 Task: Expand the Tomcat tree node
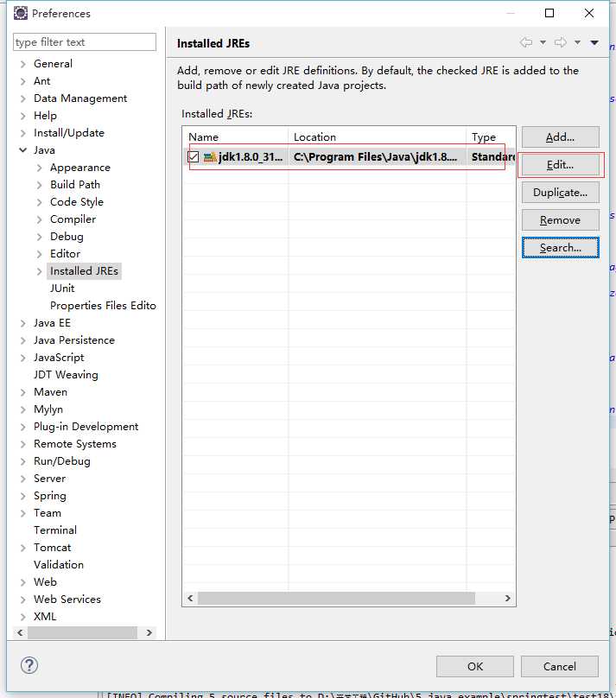pyautogui.click(x=23, y=548)
